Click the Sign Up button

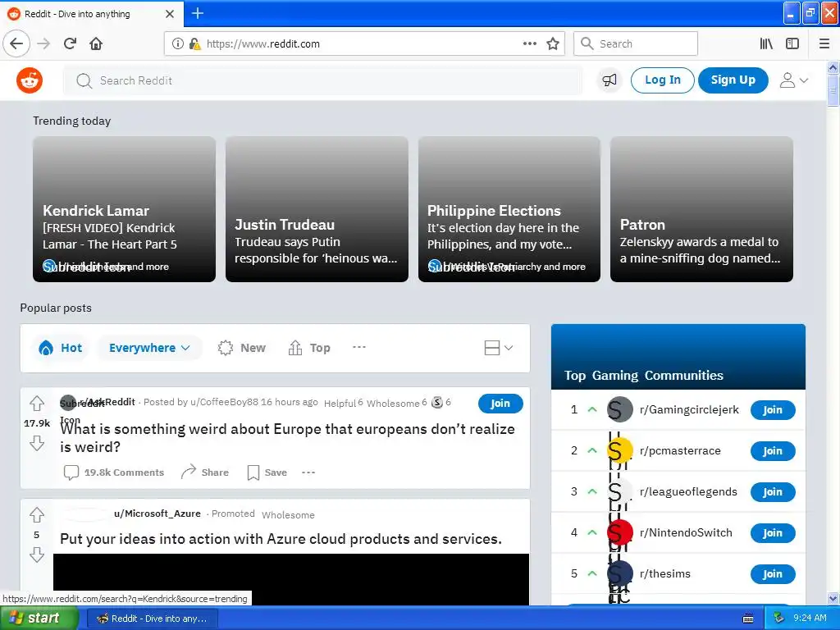(733, 80)
